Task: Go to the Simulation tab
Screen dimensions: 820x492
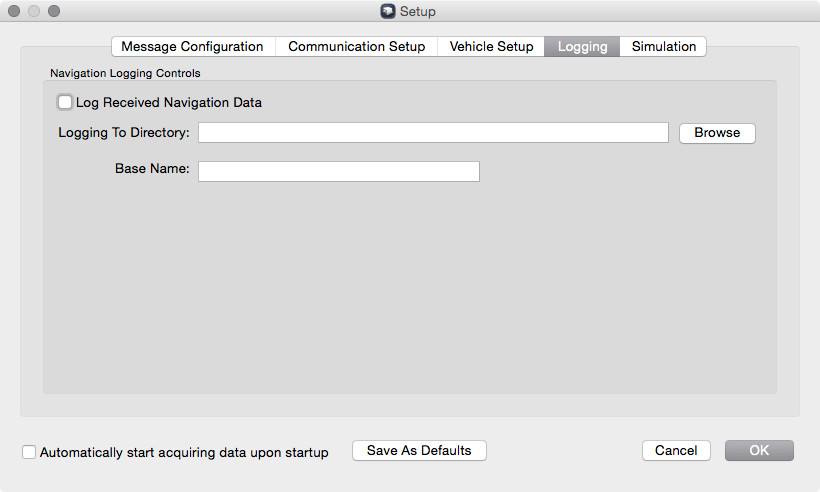Action: point(663,47)
